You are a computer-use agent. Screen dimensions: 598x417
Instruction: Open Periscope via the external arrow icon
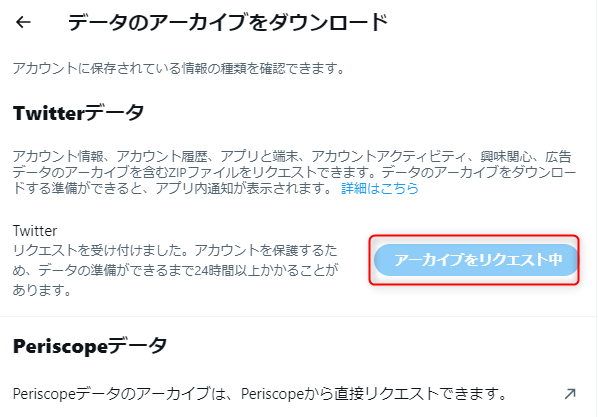[x=570, y=393]
